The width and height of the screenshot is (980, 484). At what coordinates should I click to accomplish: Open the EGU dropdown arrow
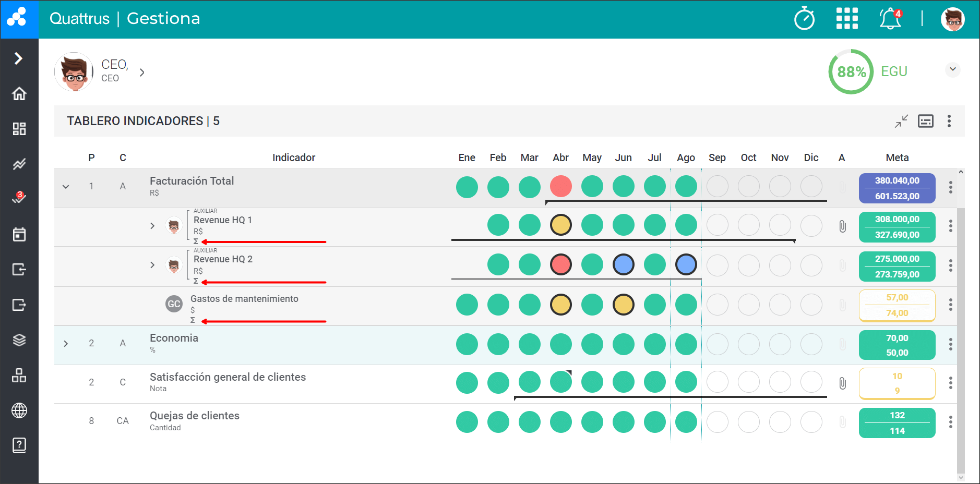click(953, 69)
